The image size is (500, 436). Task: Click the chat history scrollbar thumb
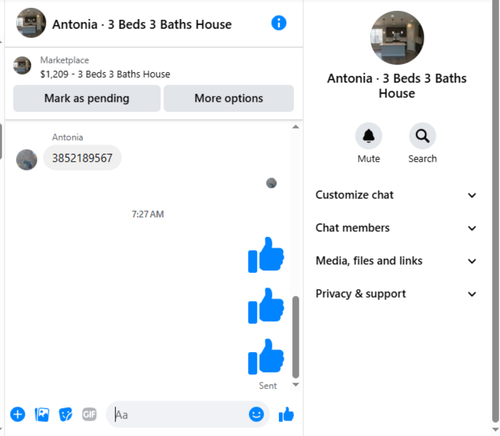(x=295, y=337)
